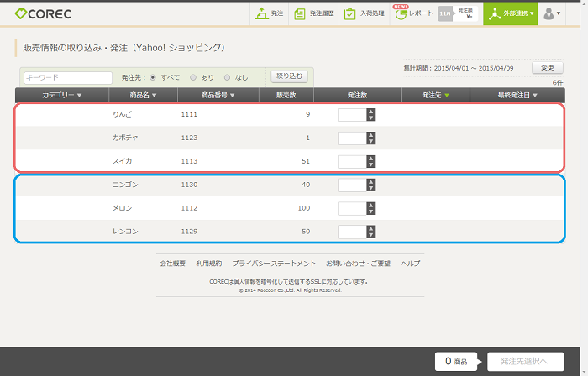Open お問い合わせ・ご要望 contact link

point(358,264)
